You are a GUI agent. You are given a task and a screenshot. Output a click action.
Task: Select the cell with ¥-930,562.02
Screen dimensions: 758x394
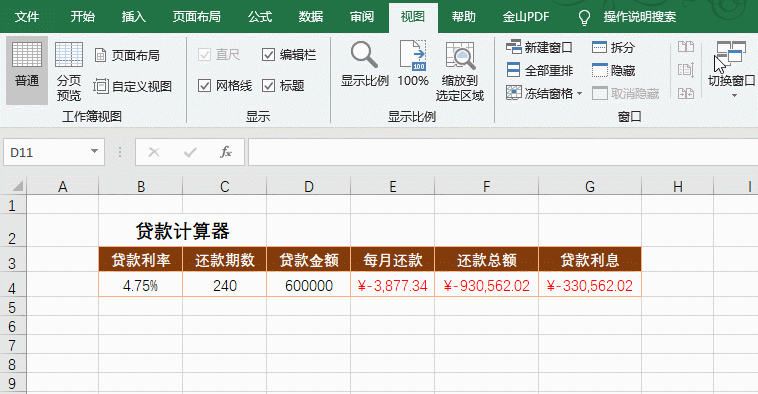[x=486, y=285]
